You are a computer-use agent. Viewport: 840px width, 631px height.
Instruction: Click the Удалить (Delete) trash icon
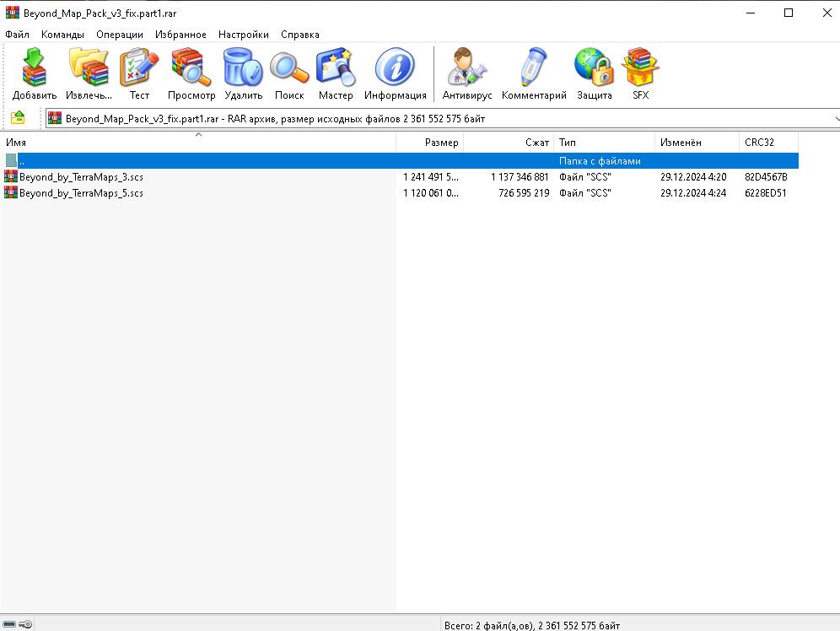243,73
